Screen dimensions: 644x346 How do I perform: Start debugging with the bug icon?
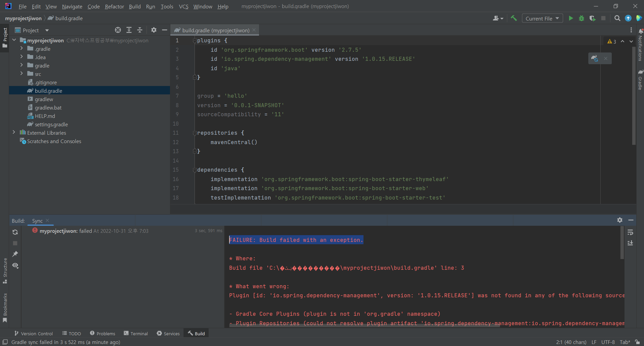582,18
